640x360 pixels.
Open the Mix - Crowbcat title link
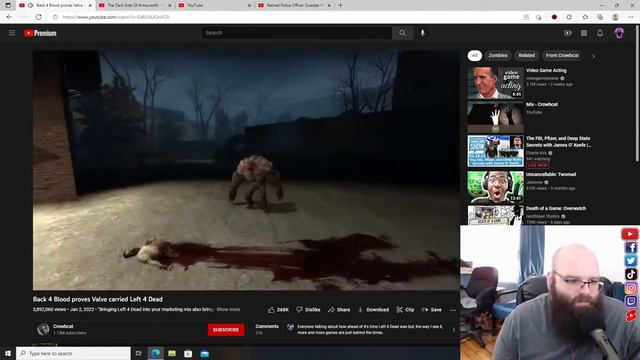point(542,104)
